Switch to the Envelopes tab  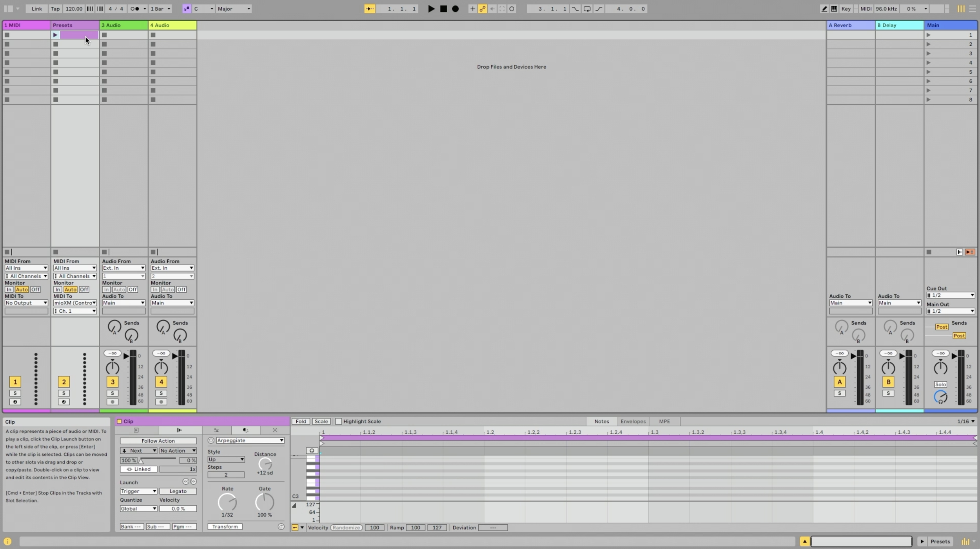[633, 421]
